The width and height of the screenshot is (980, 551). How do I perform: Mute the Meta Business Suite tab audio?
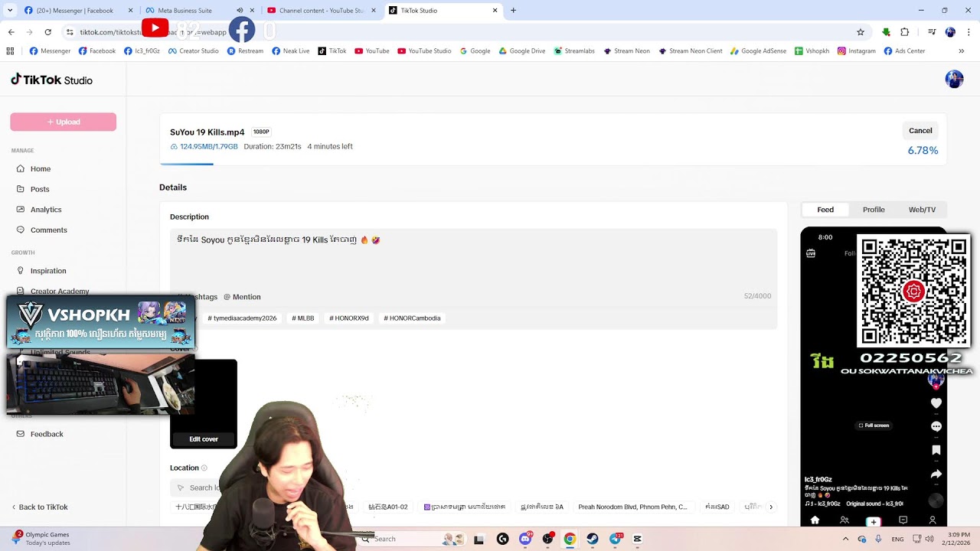pos(240,11)
